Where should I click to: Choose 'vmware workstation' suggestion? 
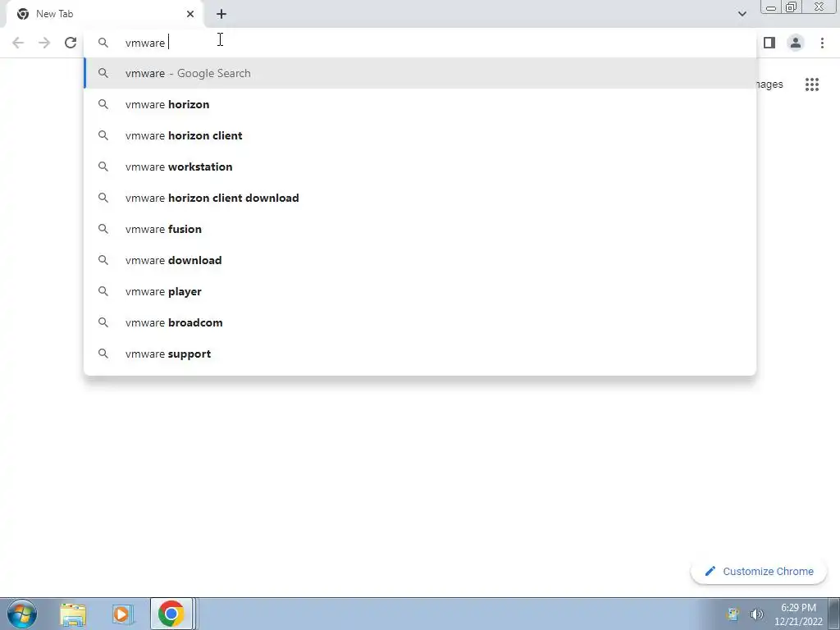(420, 167)
